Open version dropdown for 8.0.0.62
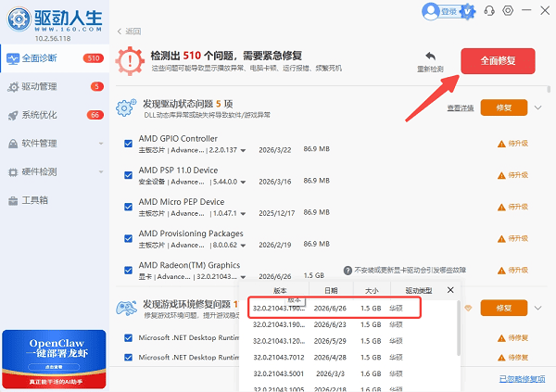 pyautogui.click(x=243, y=246)
